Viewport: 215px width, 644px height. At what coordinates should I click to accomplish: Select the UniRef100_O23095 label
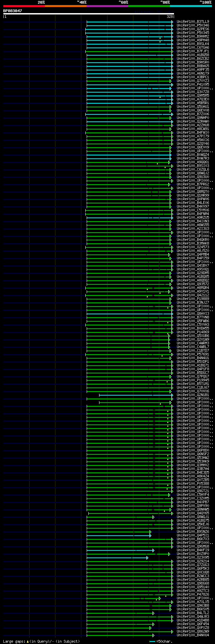[193, 557]
